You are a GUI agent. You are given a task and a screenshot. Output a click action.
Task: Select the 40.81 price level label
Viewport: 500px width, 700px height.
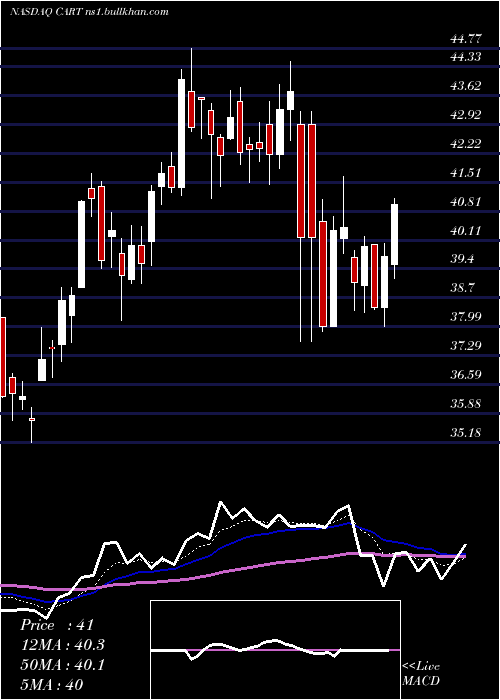pyautogui.click(x=466, y=202)
